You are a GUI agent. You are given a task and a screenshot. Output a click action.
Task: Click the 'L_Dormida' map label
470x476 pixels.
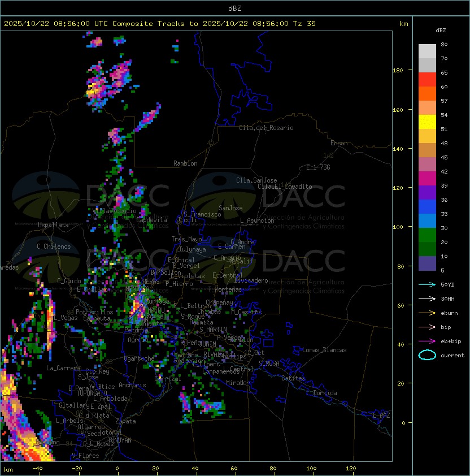point(321,393)
